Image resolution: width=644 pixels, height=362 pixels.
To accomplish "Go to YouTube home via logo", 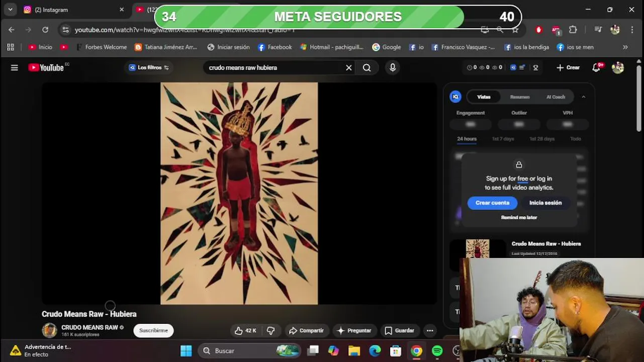I will coord(46,67).
